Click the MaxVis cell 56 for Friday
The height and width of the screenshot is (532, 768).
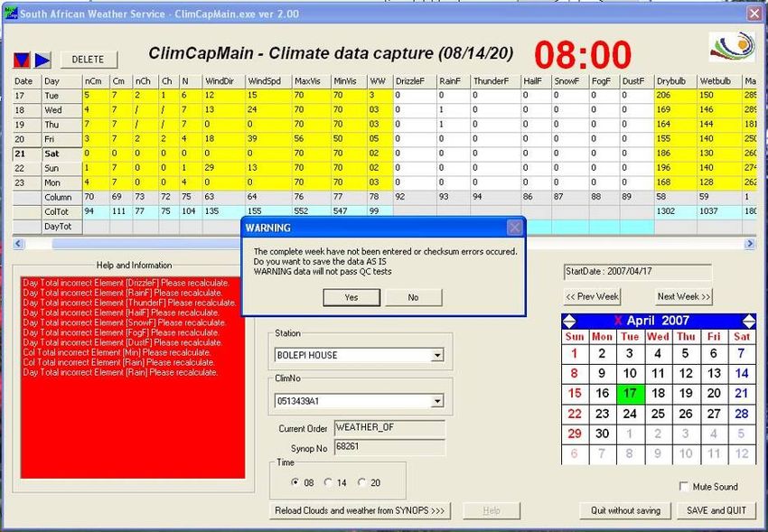tap(312, 139)
